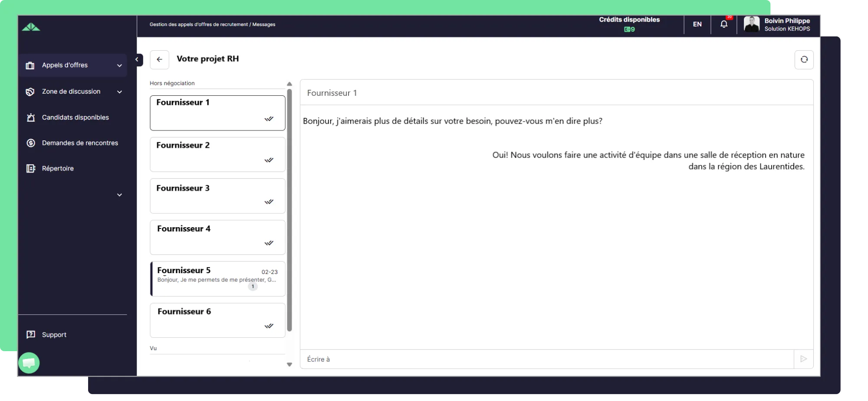Click the refresh icon in the messages header
The width and height of the screenshot is (868, 401).
[x=804, y=60]
